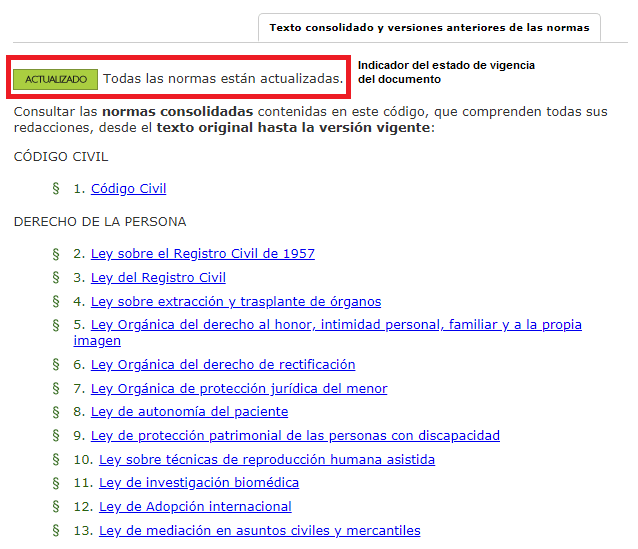Open Ley de Adopción internacional
This screenshot has width=638, height=549.
(x=195, y=507)
